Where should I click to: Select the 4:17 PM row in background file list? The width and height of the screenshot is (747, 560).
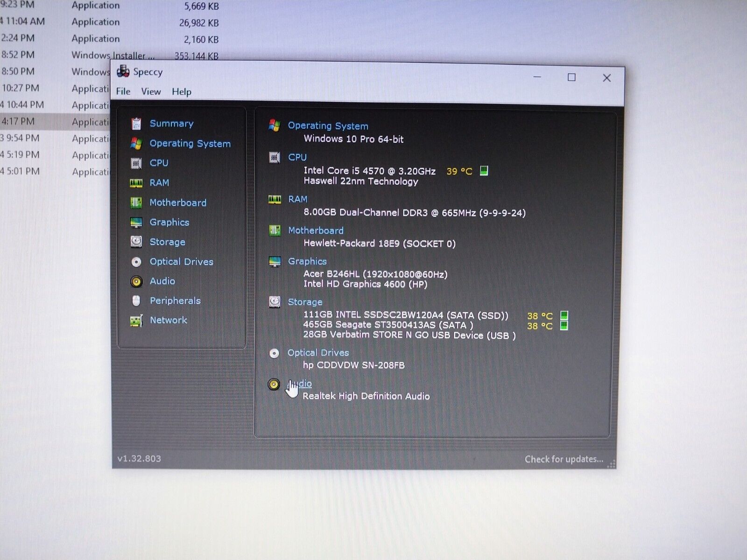pyautogui.click(x=55, y=122)
